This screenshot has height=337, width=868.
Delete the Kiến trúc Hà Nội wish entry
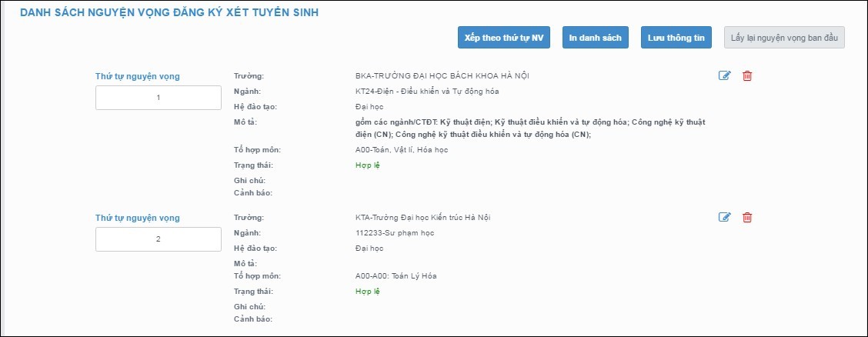point(746,218)
